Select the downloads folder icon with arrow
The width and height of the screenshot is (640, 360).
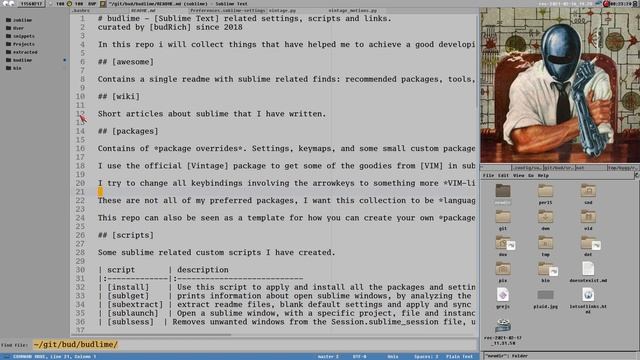[545, 217]
